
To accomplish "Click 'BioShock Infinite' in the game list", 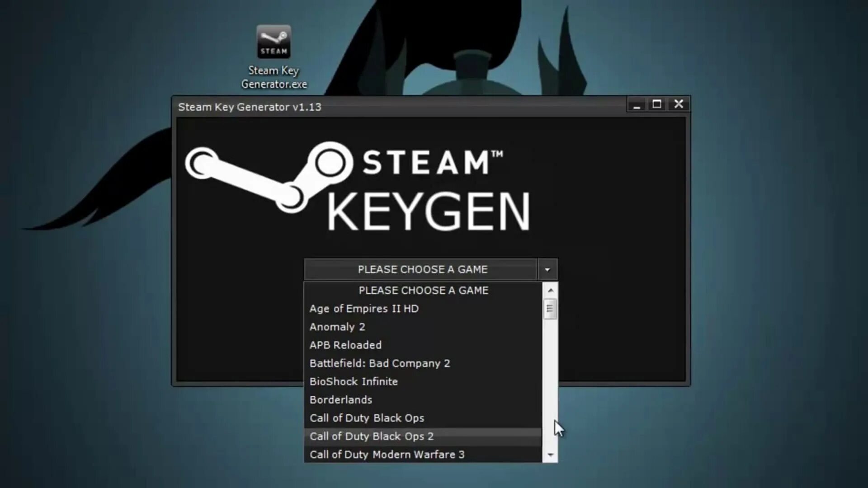I will point(354,381).
